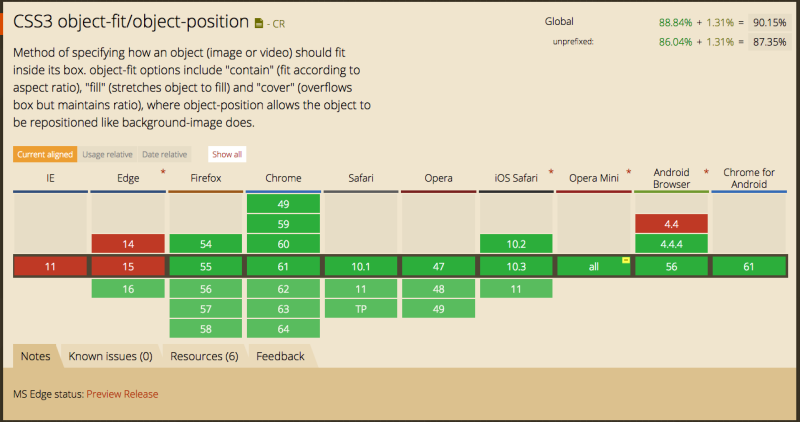Click the red asterisk next to iOS Safari
The height and width of the screenshot is (422, 800).
coord(551,172)
